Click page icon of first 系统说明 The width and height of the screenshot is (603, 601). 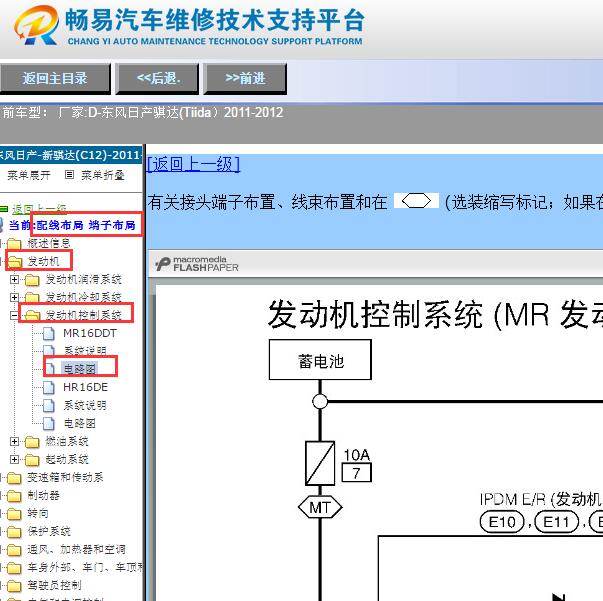pyautogui.click(x=49, y=351)
